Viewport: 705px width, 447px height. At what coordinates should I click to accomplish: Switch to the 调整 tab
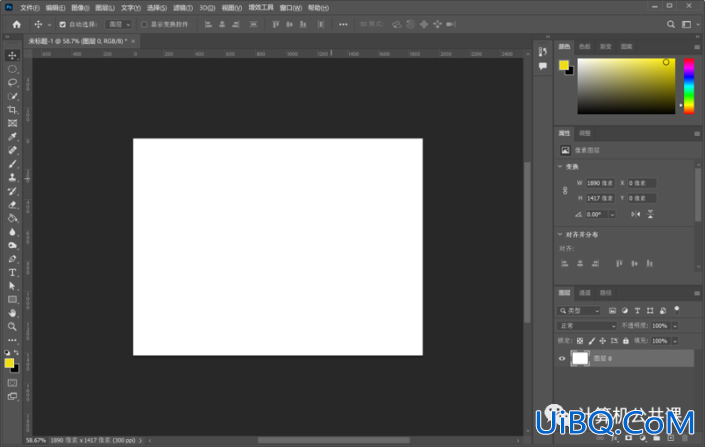585,133
